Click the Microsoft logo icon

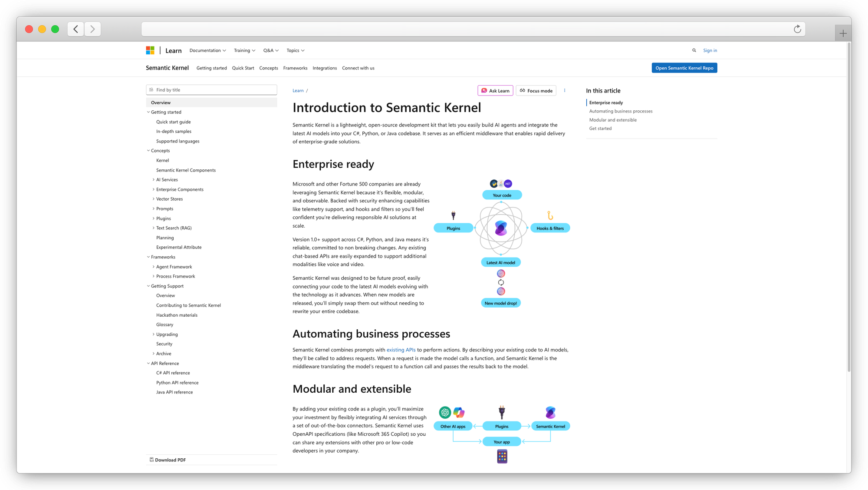coord(150,50)
